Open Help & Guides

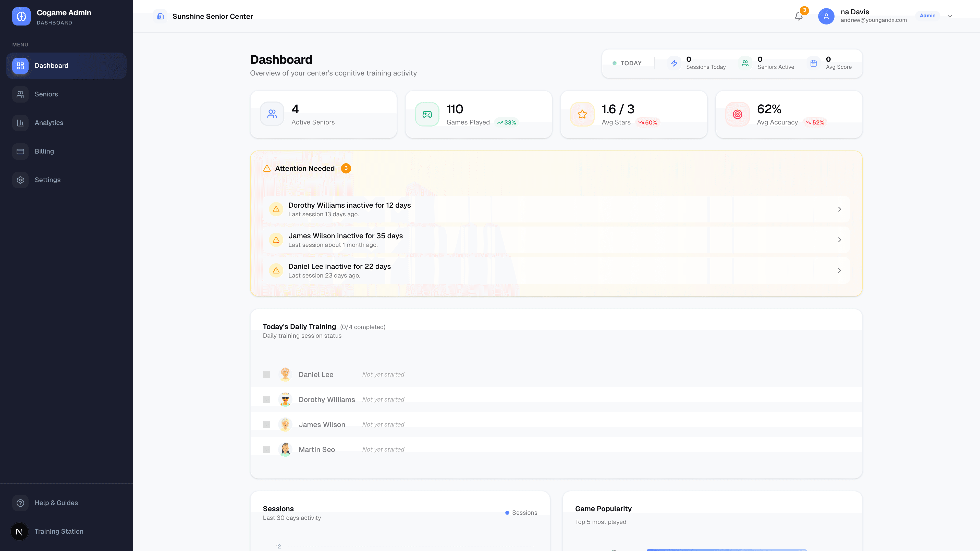(56, 502)
